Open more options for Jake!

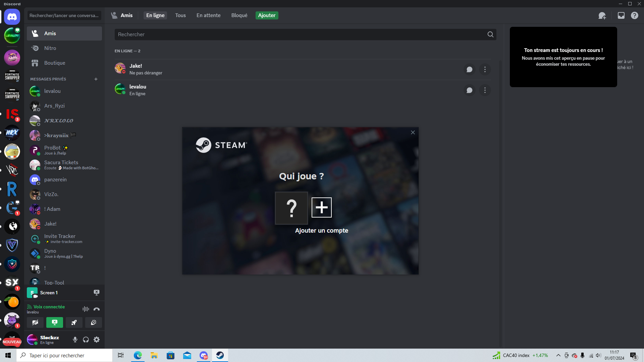click(x=485, y=69)
